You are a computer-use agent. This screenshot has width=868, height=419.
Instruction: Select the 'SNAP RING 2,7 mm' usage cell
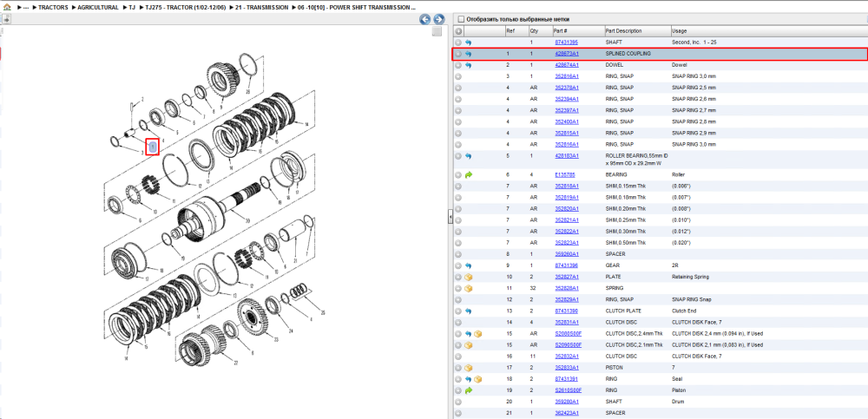click(x=694, y=110)
